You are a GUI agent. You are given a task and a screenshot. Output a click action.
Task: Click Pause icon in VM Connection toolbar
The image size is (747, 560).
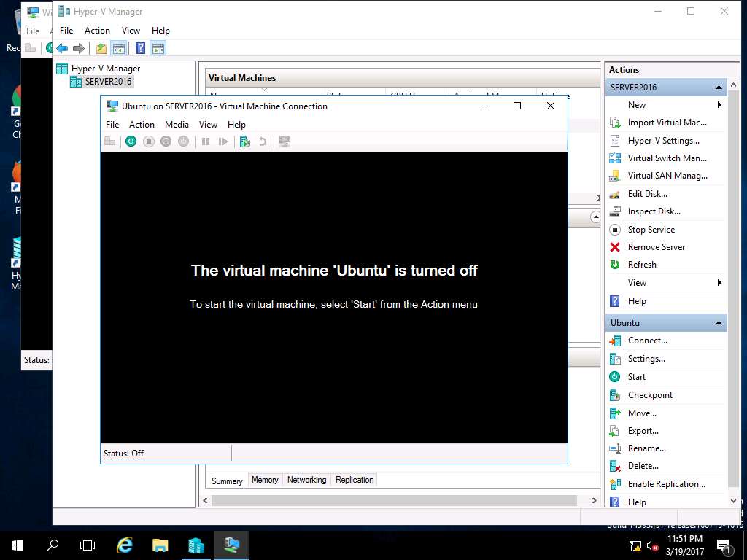(206, 141)
